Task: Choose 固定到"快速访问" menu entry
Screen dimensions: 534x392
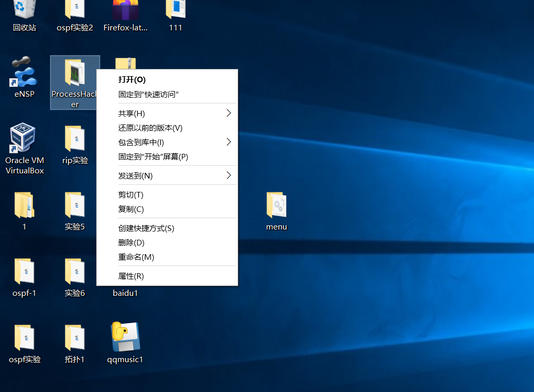Action: pyautogui.click(x=167, y=94)
